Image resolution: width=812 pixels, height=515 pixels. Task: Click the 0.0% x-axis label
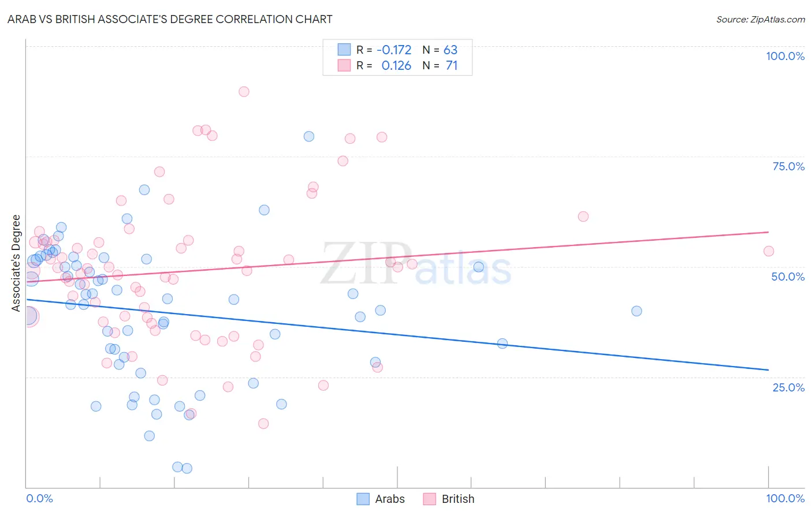click(40, 498)
